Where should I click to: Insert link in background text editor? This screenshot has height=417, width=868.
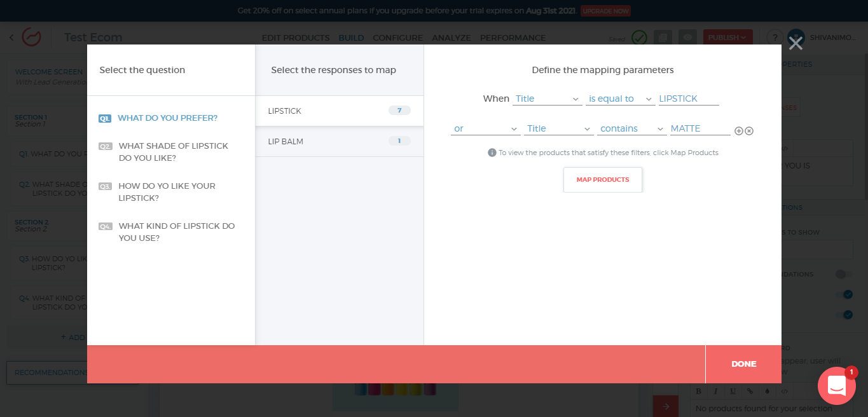click(750, 392)
